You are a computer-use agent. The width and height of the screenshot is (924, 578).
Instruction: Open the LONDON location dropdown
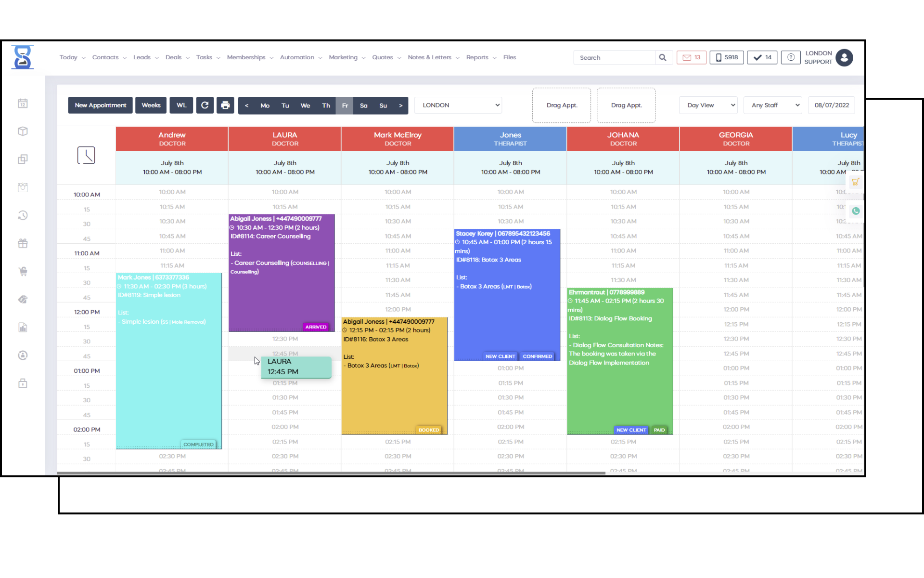click(x=458, y=105)
